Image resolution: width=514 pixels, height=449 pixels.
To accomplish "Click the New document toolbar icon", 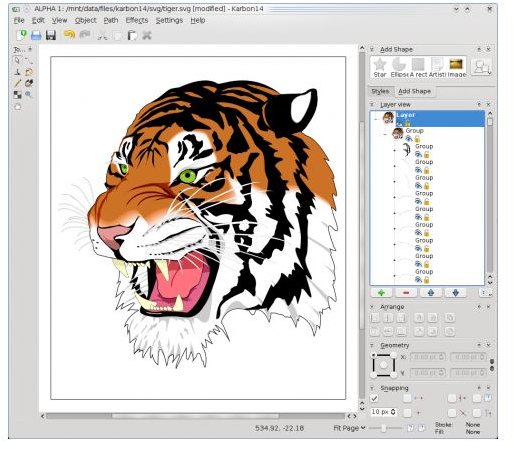I will tap(22, 35).
